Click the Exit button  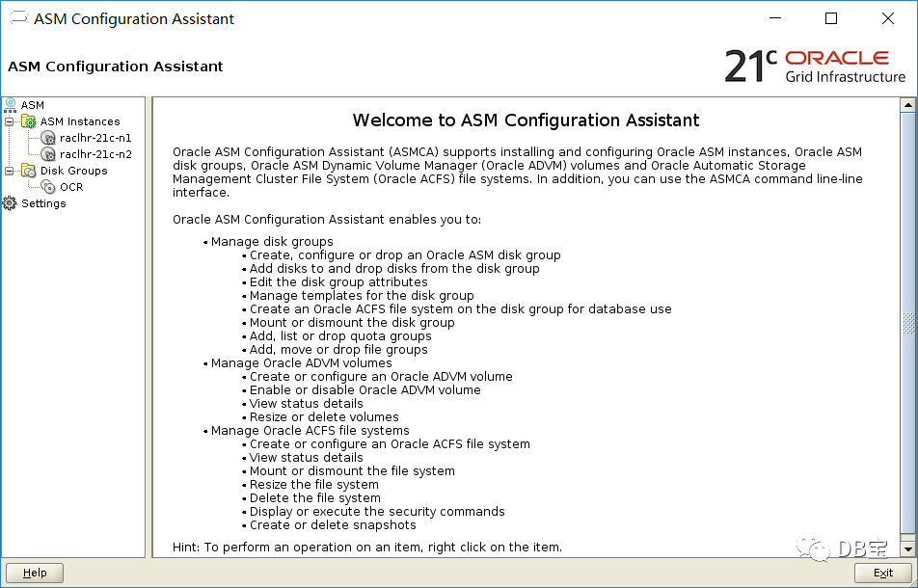[883, 573]
